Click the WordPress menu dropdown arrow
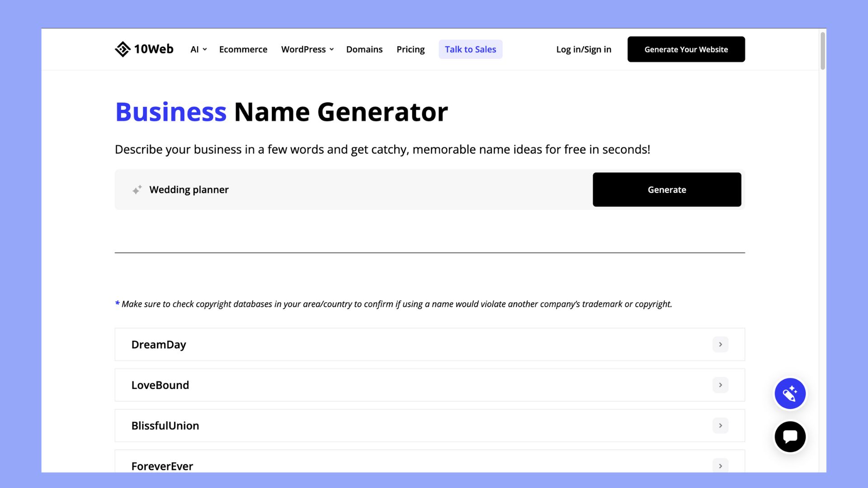Screen dimensions: 868x488 [331, 49]
